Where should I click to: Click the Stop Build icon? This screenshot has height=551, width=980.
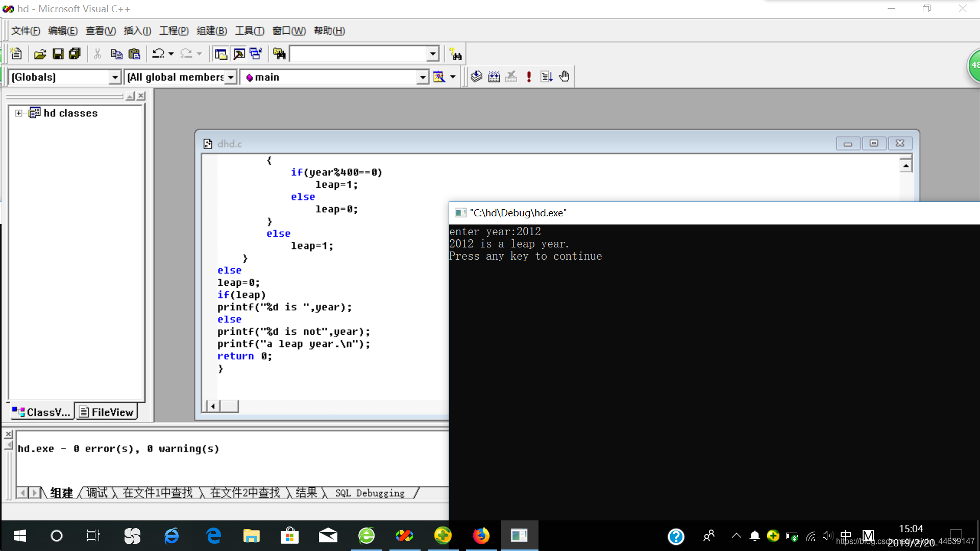511,77
